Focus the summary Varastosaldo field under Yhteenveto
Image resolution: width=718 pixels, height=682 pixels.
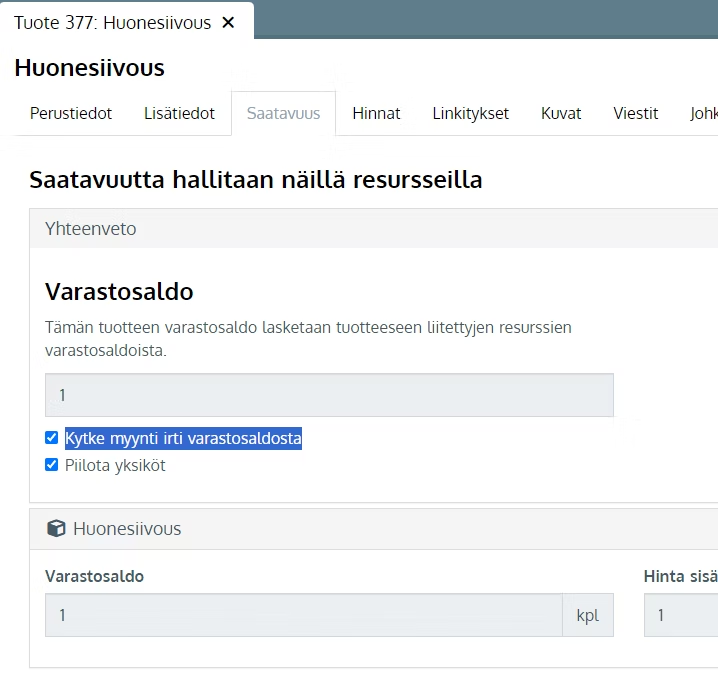[329, 395]
